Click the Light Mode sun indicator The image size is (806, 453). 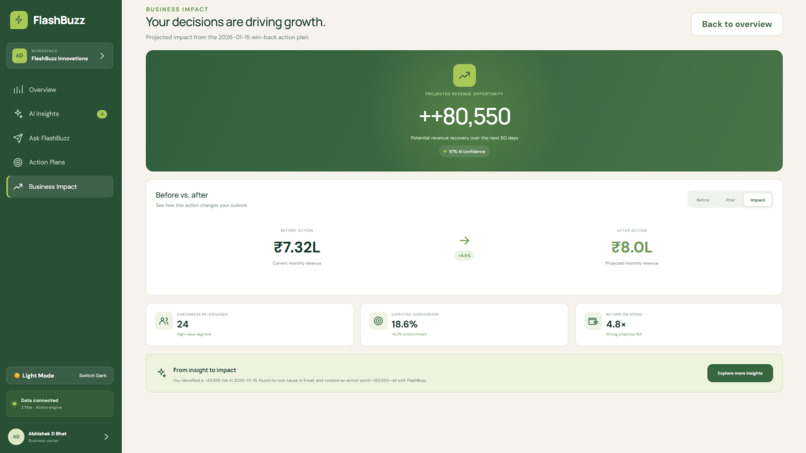tap(17, 375)
